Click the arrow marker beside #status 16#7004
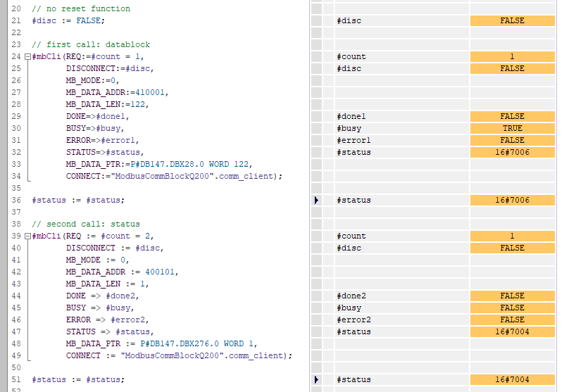 point(316,380)
